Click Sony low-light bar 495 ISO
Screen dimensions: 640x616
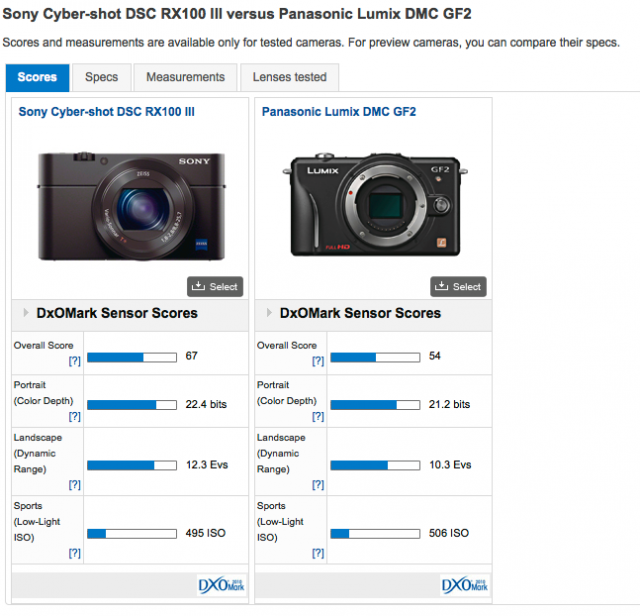(x=132, y=534)
